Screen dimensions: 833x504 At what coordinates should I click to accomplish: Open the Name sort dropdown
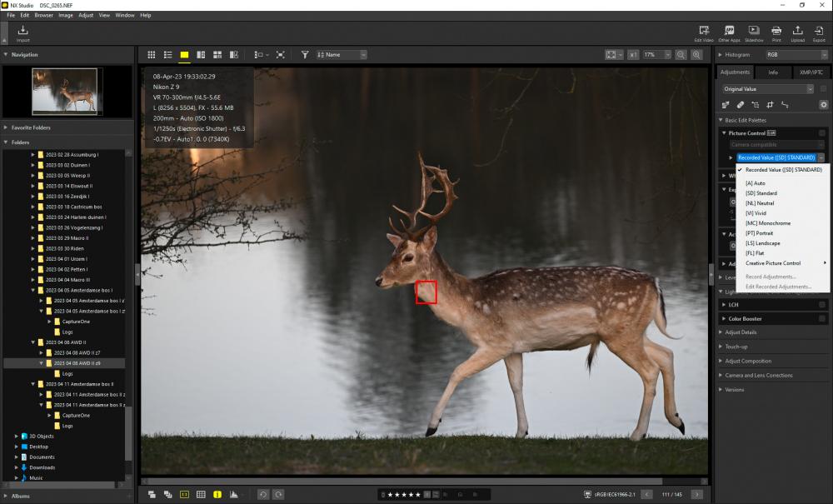click(x=342, y=55)
